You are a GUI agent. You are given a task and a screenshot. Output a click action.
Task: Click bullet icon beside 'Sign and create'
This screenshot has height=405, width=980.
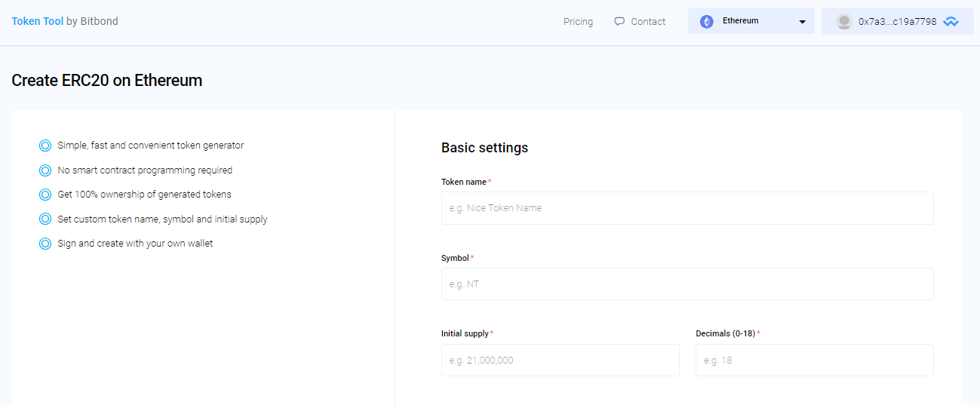click(x=45, y=244)
